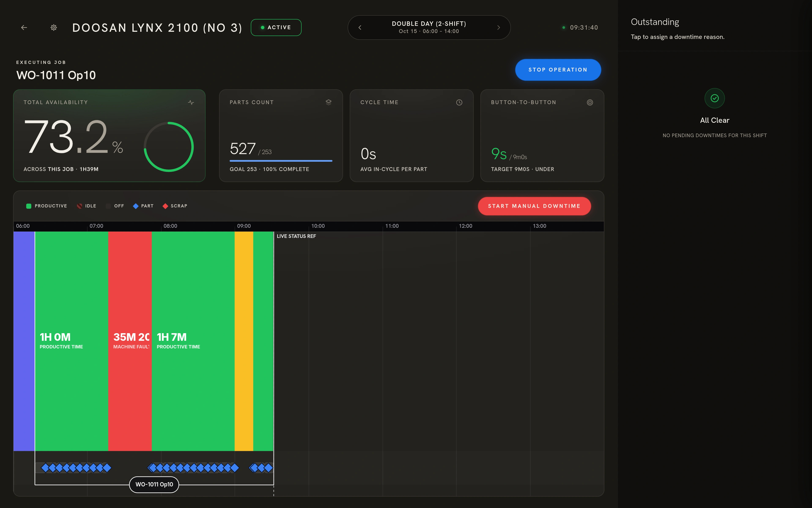Click Across This Job · 1H39M text
812x508 pixels.
[x=61, y=169]
